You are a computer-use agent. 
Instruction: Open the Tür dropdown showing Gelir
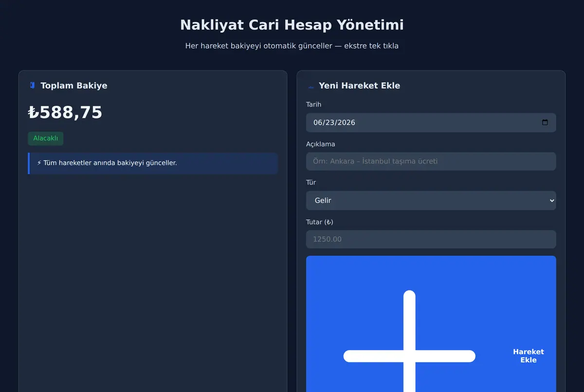click(x=431, y=200)
